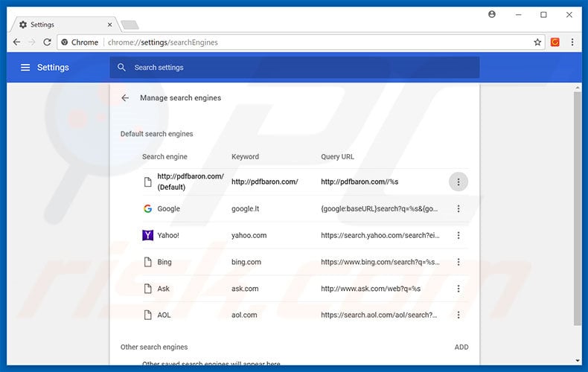
Task: Click the page icon beside Bing
Action: point(148,262)
